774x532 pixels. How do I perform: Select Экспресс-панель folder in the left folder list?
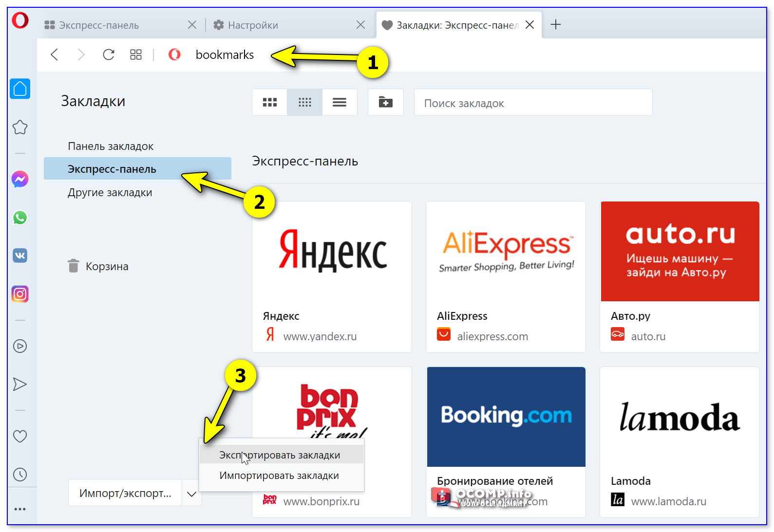click(137, 169)
